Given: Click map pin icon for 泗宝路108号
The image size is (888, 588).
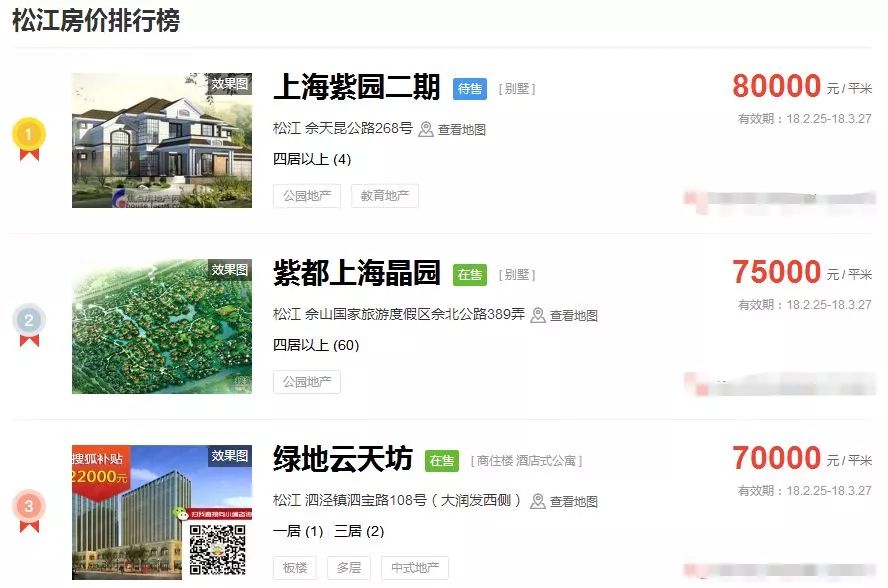Looking at the screenshot, I should (x=537, y=501).
